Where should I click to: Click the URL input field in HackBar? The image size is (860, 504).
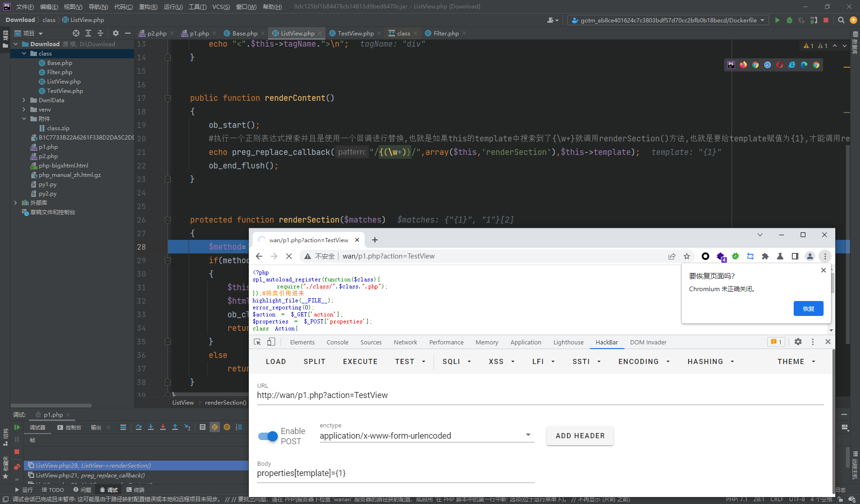point(420,395)
